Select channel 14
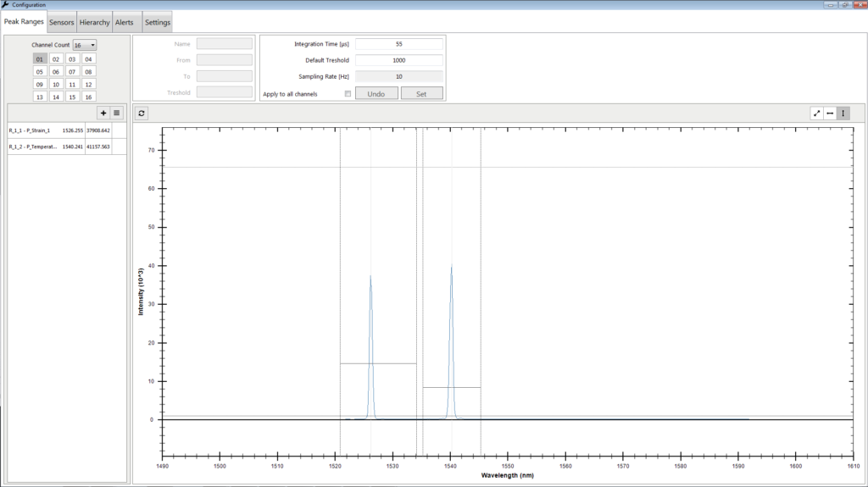 pyautogui.click(x=56, y=97)
